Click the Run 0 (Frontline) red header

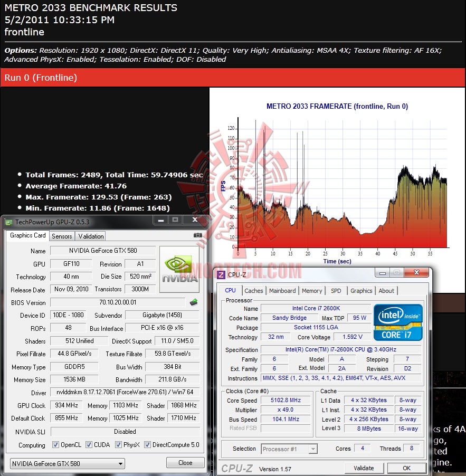pyautogui.click(x=233, y=78)
